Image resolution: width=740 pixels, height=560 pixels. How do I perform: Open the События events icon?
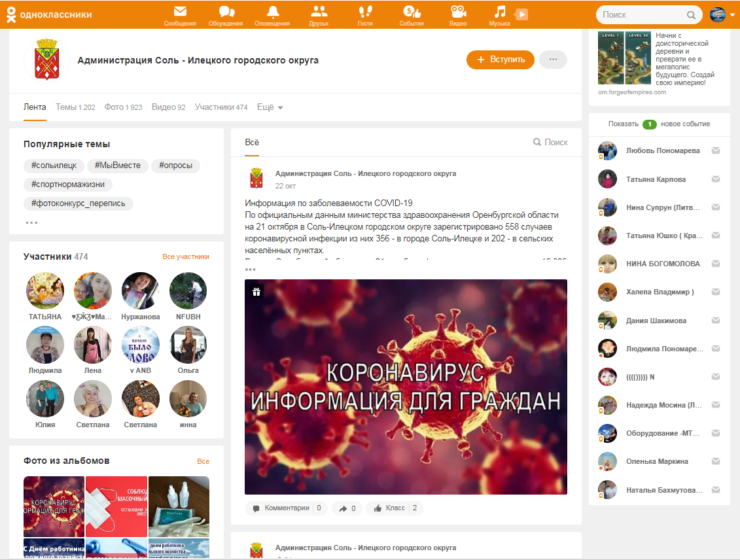pos(412,12)
